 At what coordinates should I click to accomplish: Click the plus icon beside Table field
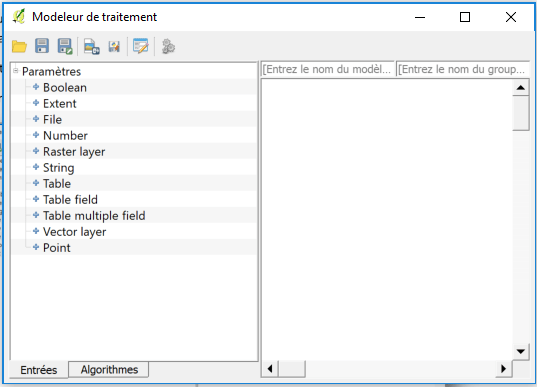(x=36, y=199)
